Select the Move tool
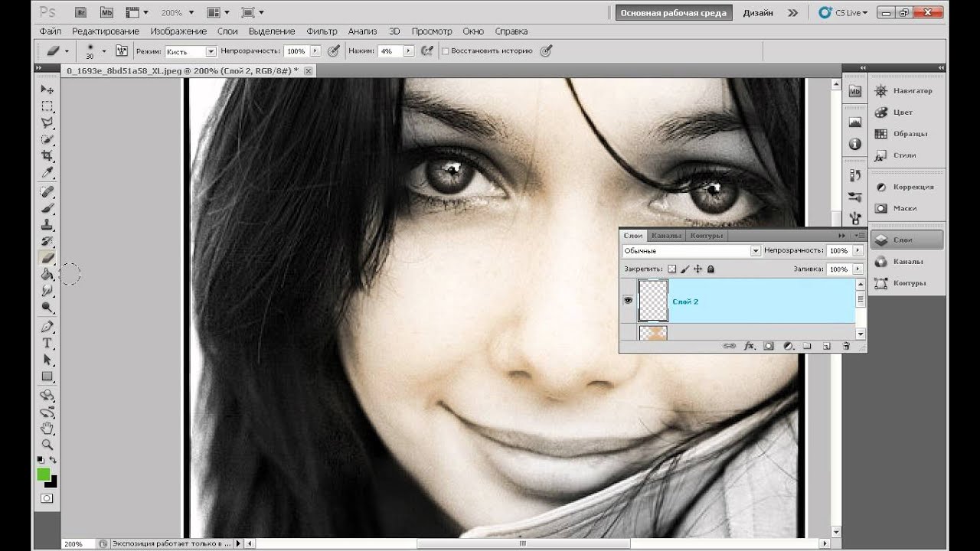The height and width of the screenshot is (551, 980). click(x=47, y=90)
